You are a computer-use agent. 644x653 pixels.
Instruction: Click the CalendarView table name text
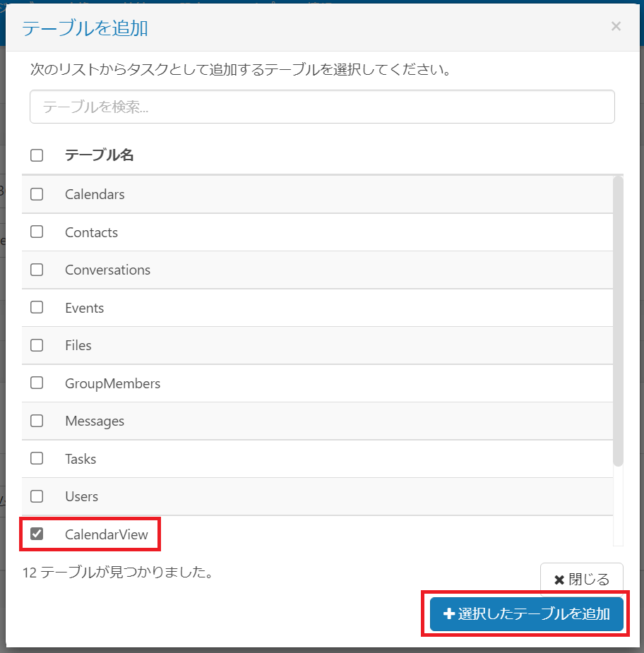pos(107,534)
